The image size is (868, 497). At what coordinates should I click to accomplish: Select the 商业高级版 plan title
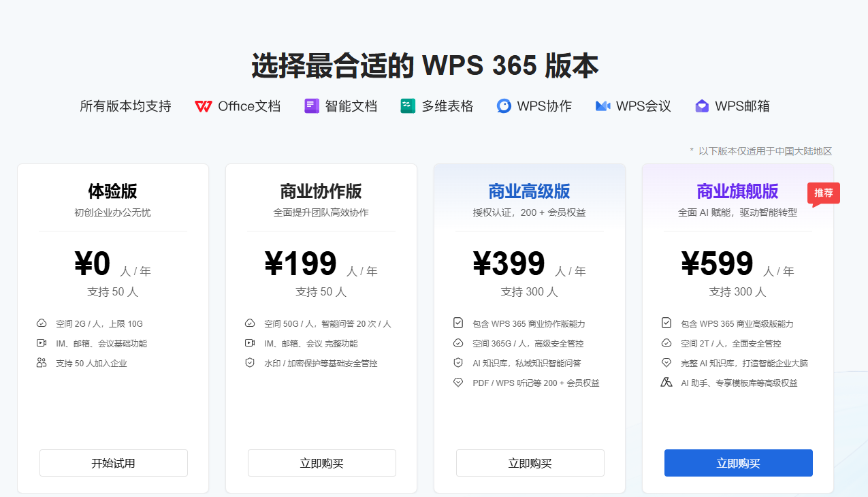click(x=529, y=191)
